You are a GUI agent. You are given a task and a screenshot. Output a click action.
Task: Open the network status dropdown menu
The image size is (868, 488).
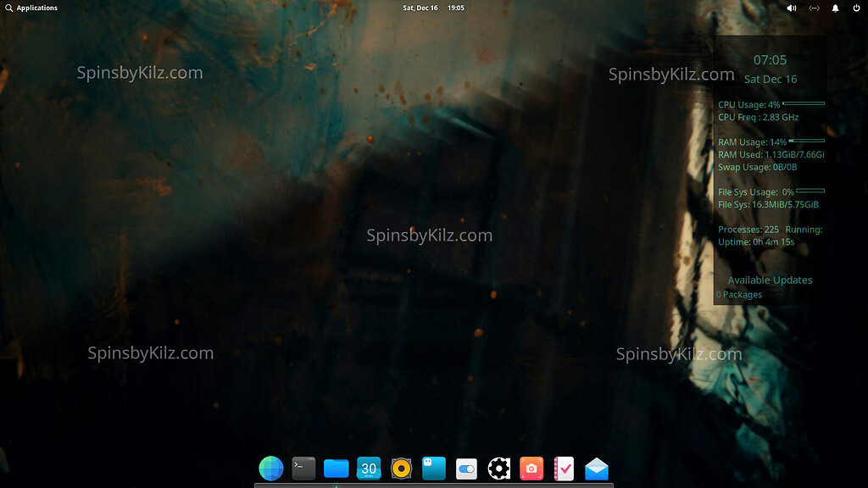[814, 8]
